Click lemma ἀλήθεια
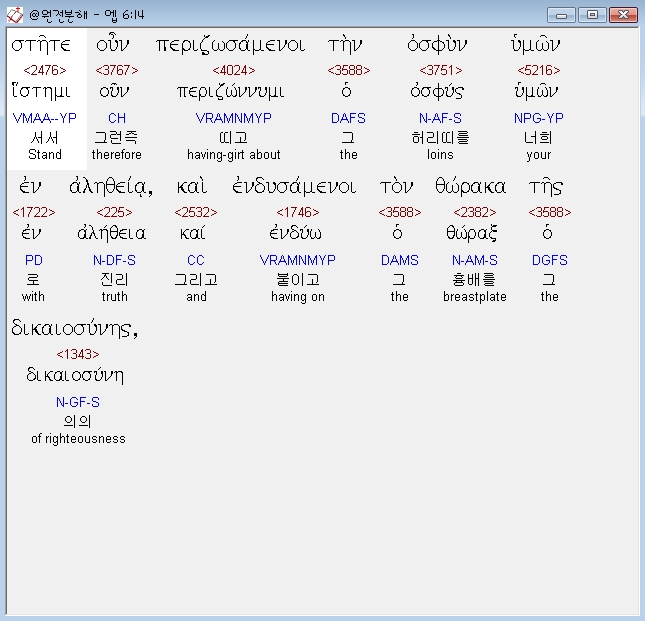Viewport: 645px width, 621px height. 111,233
